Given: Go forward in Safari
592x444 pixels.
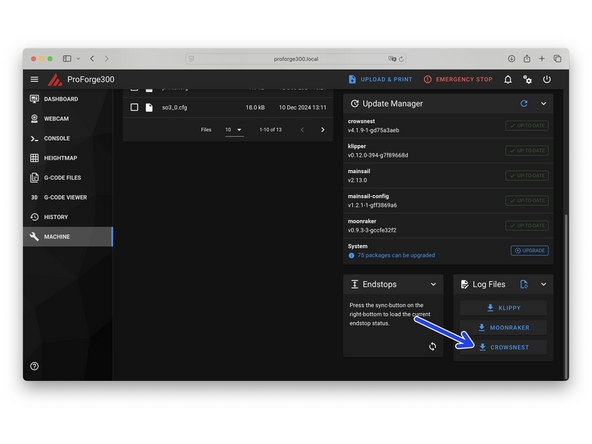Looking at the screenshot, I should [106, 59].
